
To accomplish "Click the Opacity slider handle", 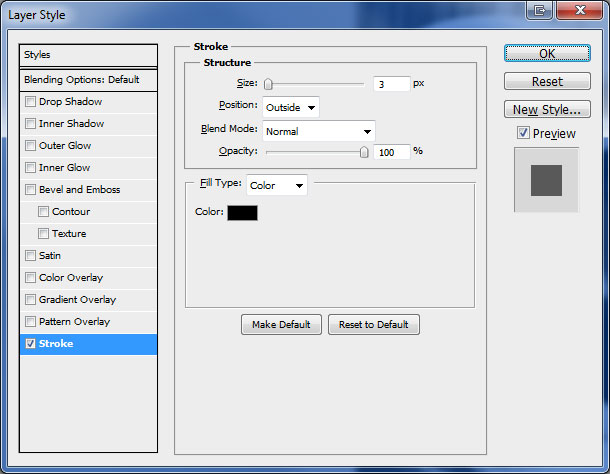I will tap(364, 152).
